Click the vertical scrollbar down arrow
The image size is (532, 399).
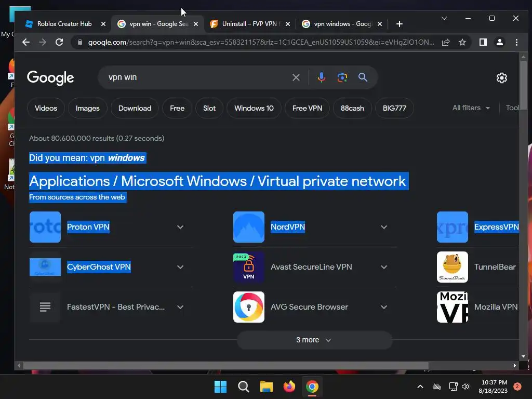pyautogui.click(x=523, y=356)
